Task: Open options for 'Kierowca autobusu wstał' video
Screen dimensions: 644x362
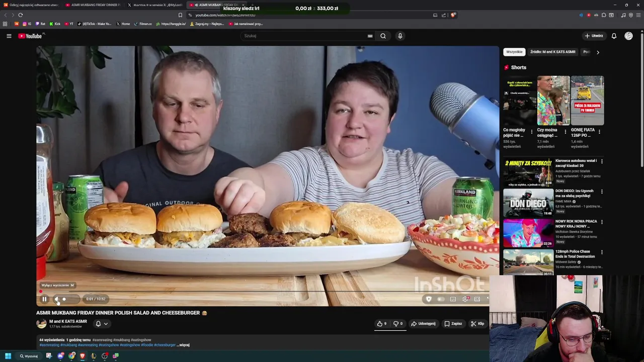Action: point(602,161)
